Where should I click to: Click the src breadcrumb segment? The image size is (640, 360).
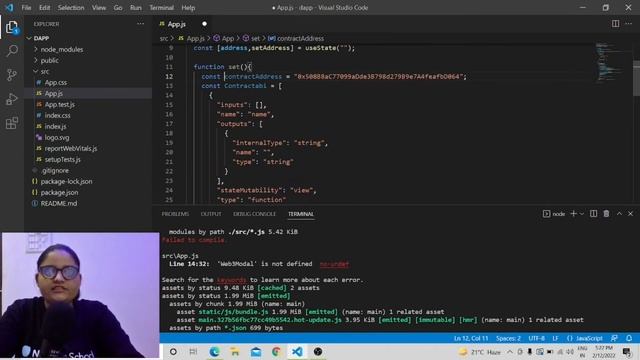164,38
